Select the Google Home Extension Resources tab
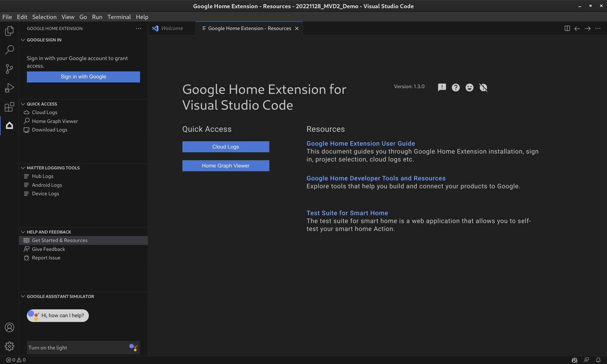This screenshot has width=607, height=364. (249, 28)
